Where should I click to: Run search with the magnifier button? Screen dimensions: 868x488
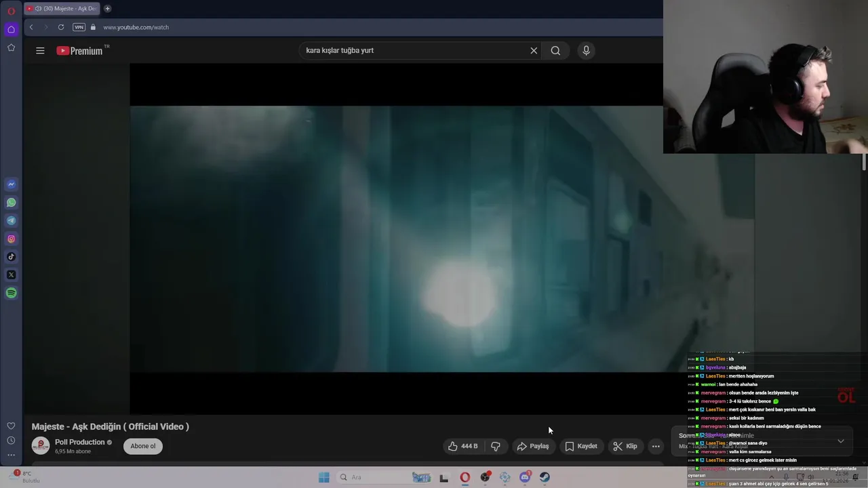555,50
